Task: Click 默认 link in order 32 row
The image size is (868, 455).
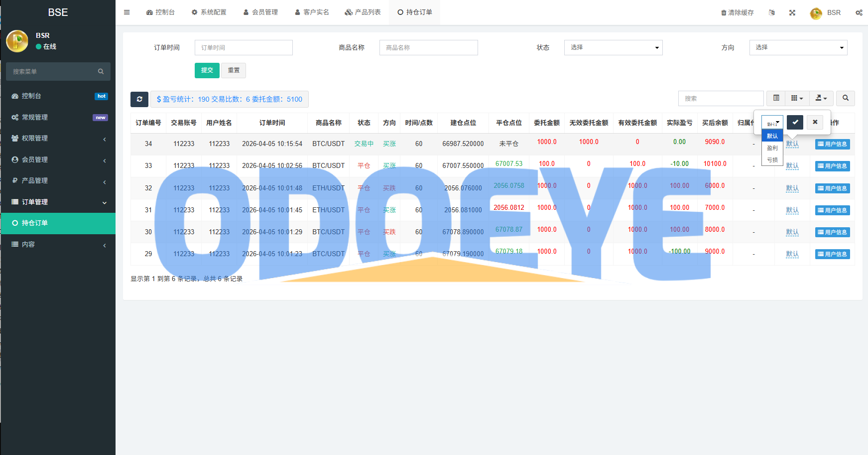Action: [x=792, y=188]
